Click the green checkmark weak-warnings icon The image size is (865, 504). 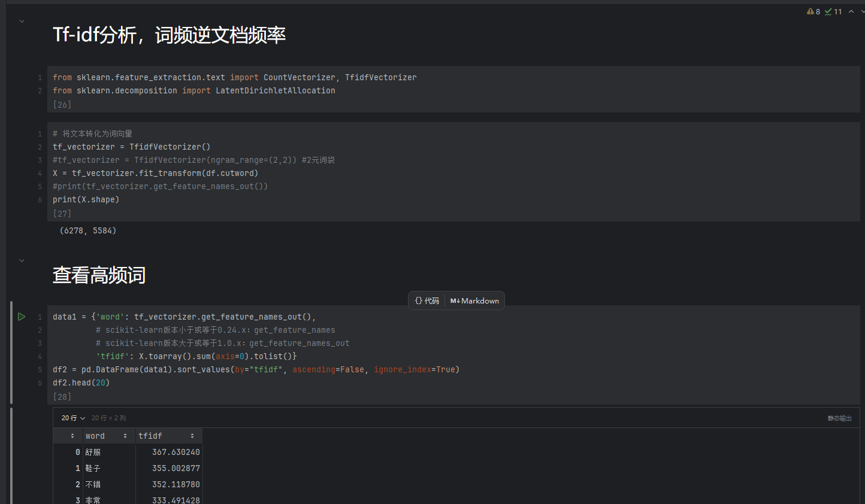point(828,11)
